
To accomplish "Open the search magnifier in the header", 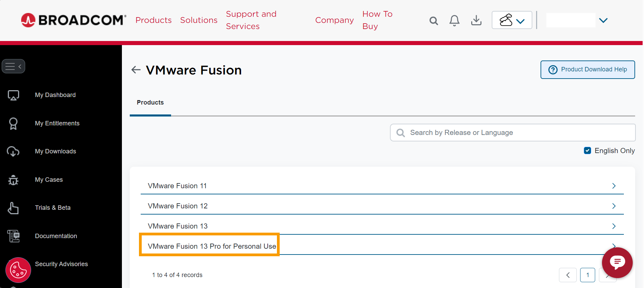I will click(x=434, y=20).
